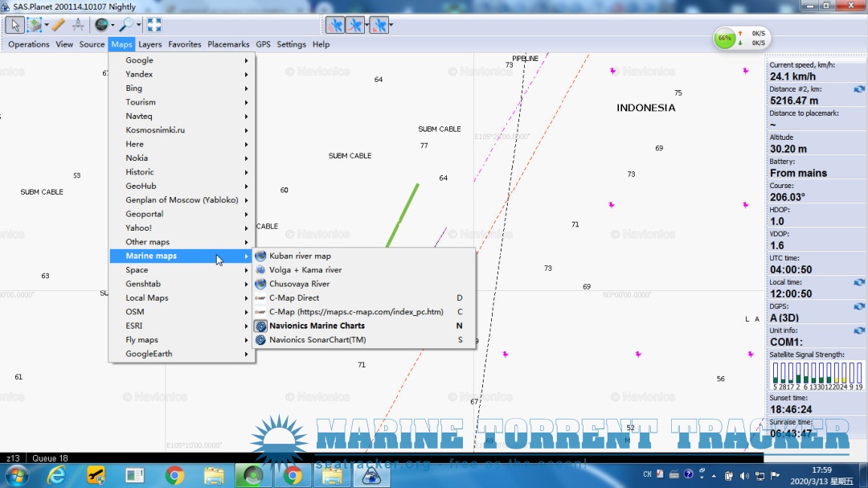Click the 66% green speed indicator
Image resolution: width=868 pixels, height=488 pixels.
pyautogui.click(x=725, y=39)
